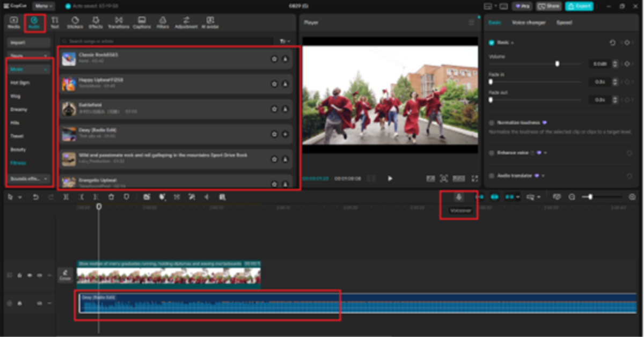Enable Enhance voice checkbox
Image resolution: width=644 pixels, height=337 pixels.
pos(492,153)
